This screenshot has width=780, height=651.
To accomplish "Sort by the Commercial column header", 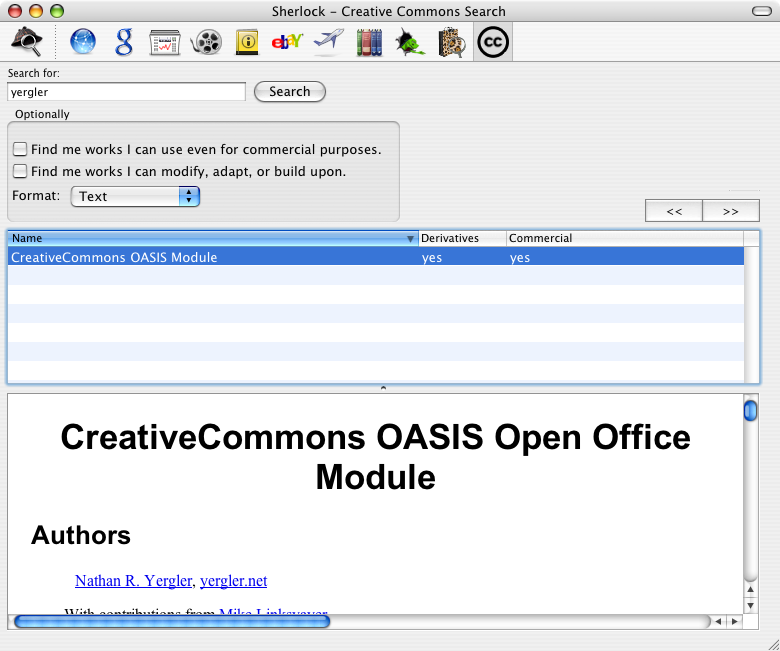I will point(625,238).
